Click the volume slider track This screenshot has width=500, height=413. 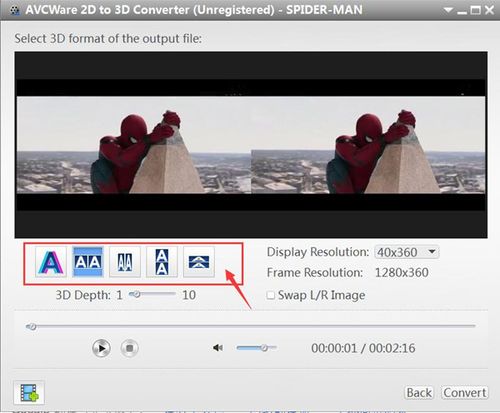tap(256, 348)
